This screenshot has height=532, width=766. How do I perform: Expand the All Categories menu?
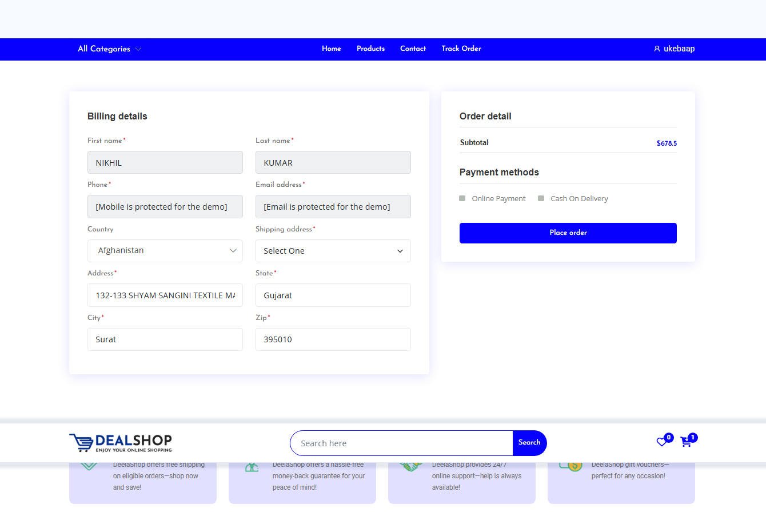pyautogui.click(x=109, y=49)
